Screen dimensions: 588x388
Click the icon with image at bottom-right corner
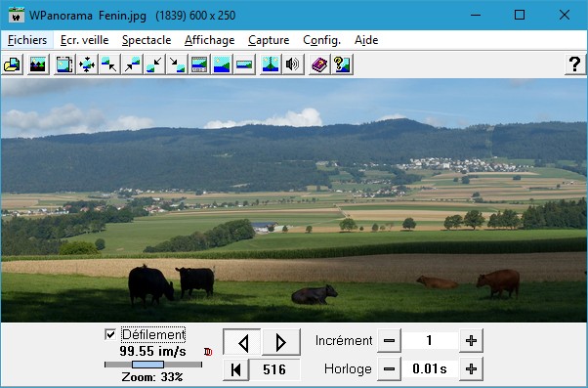[177, 65]
